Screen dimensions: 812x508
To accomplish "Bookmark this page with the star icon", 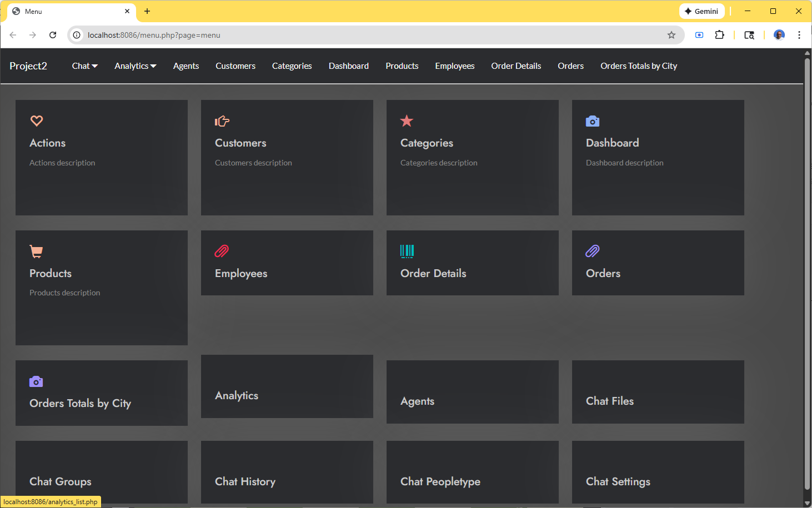I will pos(671,35).
